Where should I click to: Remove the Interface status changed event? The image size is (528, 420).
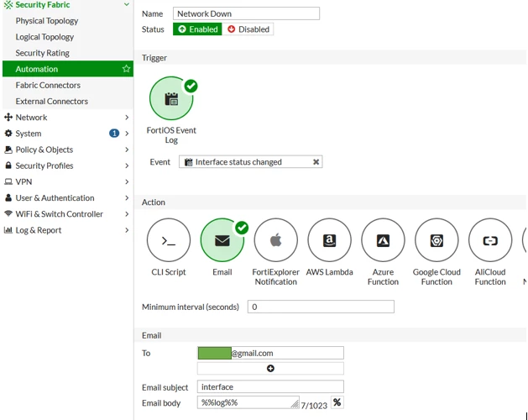point(316,162)
